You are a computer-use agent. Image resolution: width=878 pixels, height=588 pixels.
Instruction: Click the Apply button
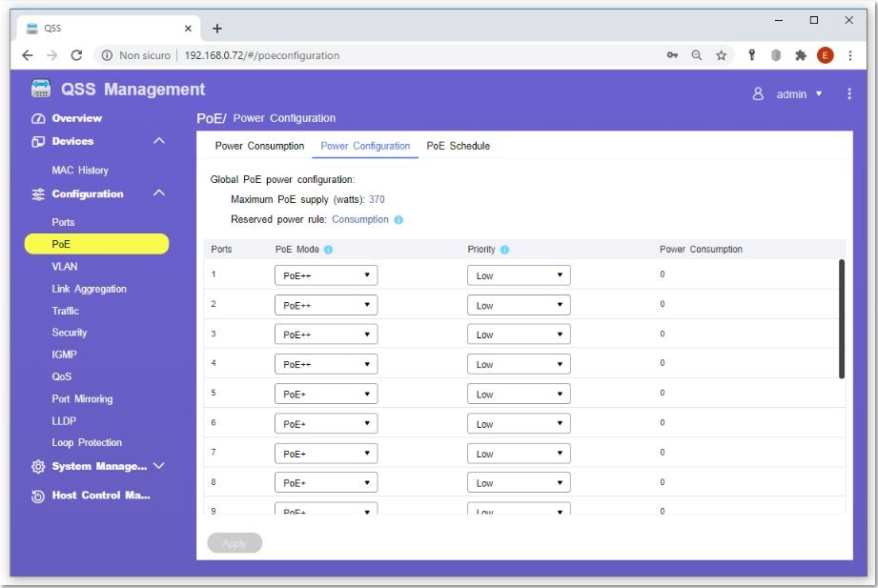(x=235, y=543)
